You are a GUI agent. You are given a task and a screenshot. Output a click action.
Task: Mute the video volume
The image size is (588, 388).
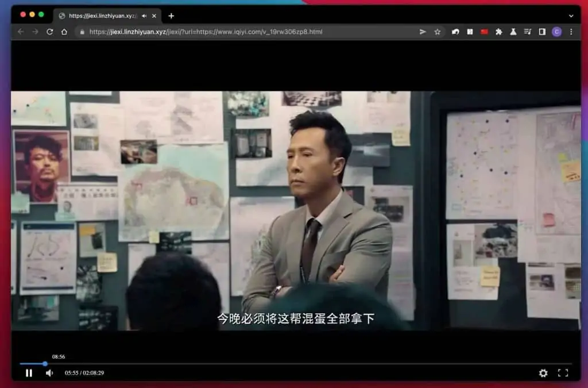click(x=49, y=373)
